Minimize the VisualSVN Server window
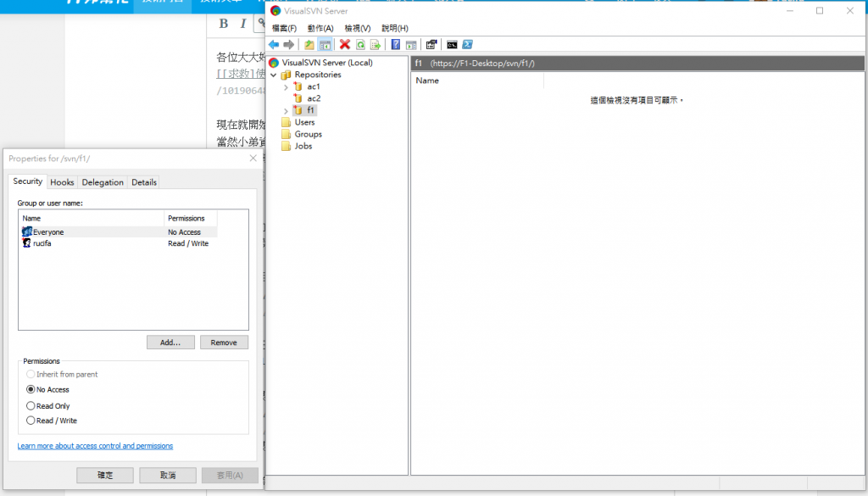The height and width of the screenshot is (496, 868). 790,10
